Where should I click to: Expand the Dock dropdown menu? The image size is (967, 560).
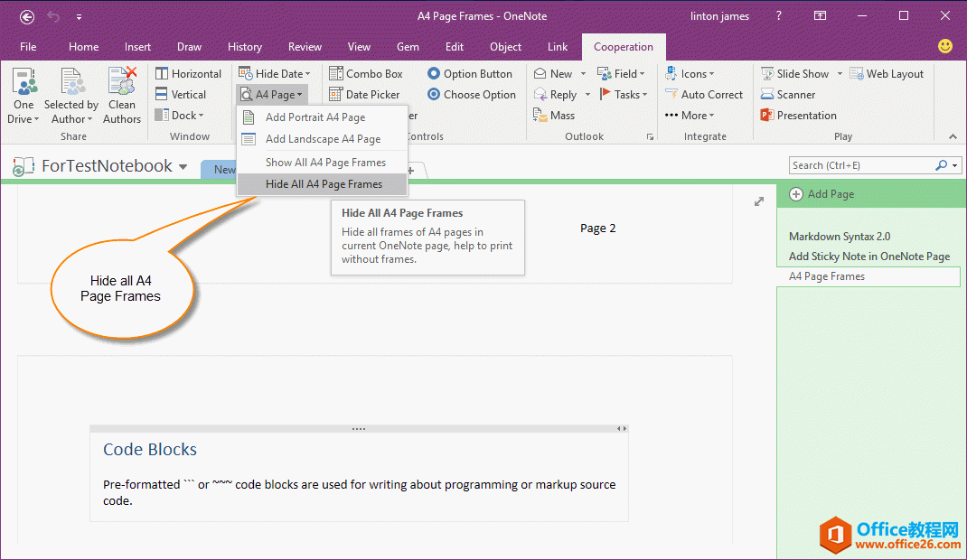coord(179,116)
